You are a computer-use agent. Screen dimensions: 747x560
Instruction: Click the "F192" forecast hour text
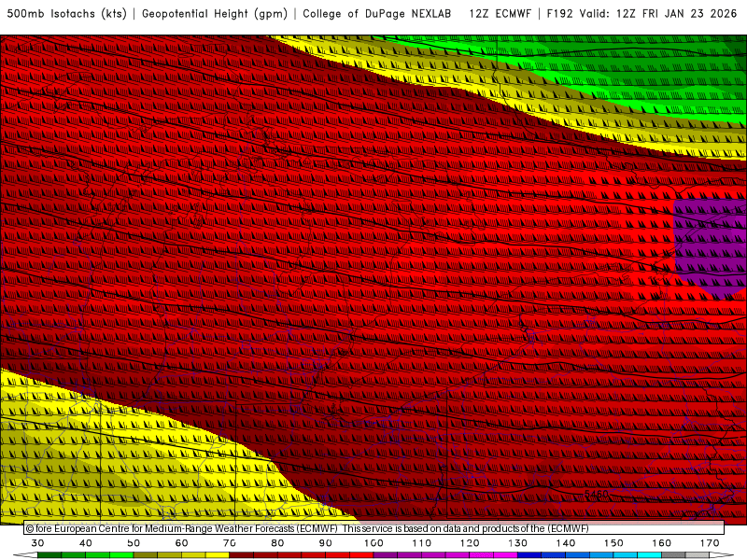(559, 14)
